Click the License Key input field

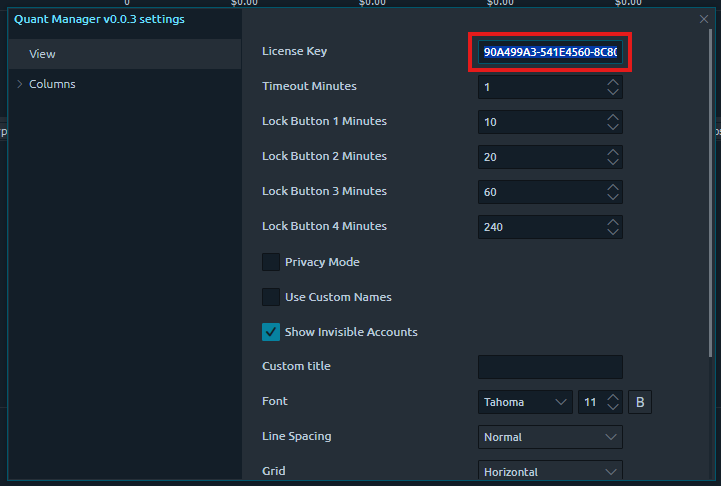point(549,52)
